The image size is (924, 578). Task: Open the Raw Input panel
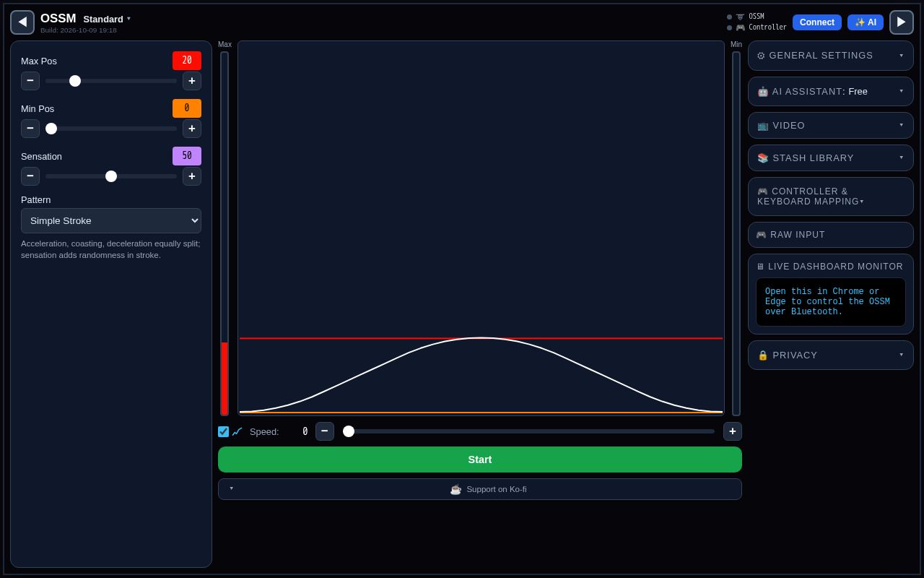pyautogui.click(x=831, y=235)
